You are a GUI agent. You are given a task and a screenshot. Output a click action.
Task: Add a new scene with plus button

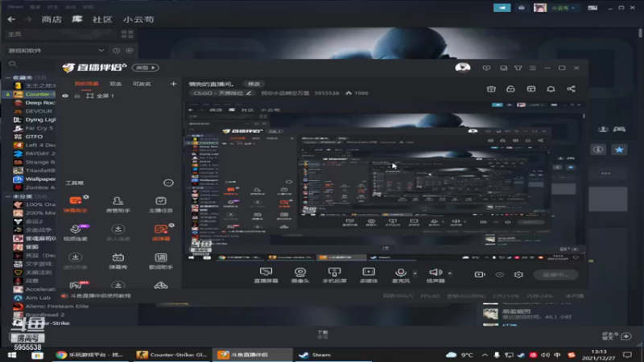(173, 84)
